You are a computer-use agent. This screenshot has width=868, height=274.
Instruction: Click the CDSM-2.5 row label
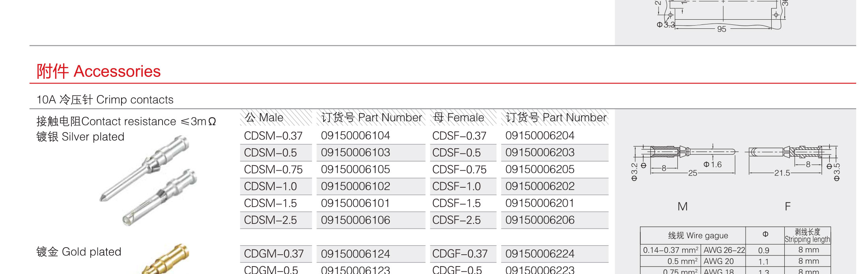(x=271, y=220)
